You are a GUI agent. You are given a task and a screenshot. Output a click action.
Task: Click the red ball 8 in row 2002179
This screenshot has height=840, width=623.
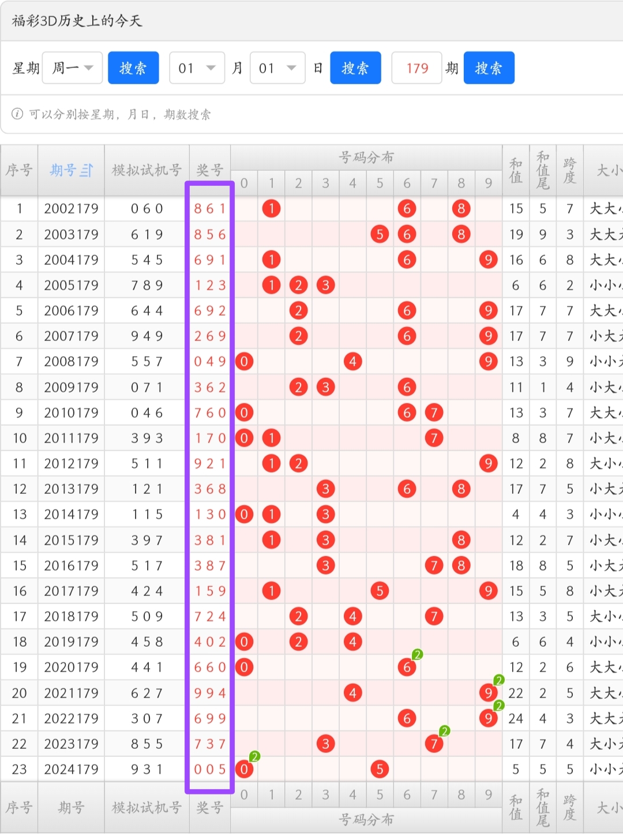pyautogui.click(x=461, y=209)
